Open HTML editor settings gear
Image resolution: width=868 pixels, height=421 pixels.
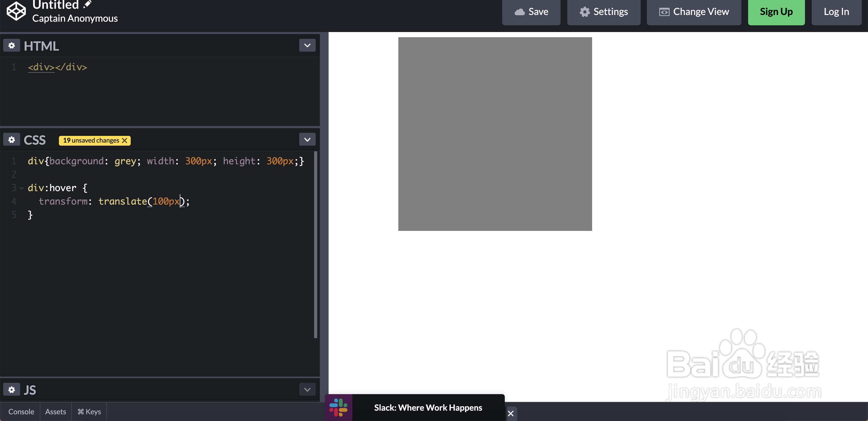tap(12, 45)
